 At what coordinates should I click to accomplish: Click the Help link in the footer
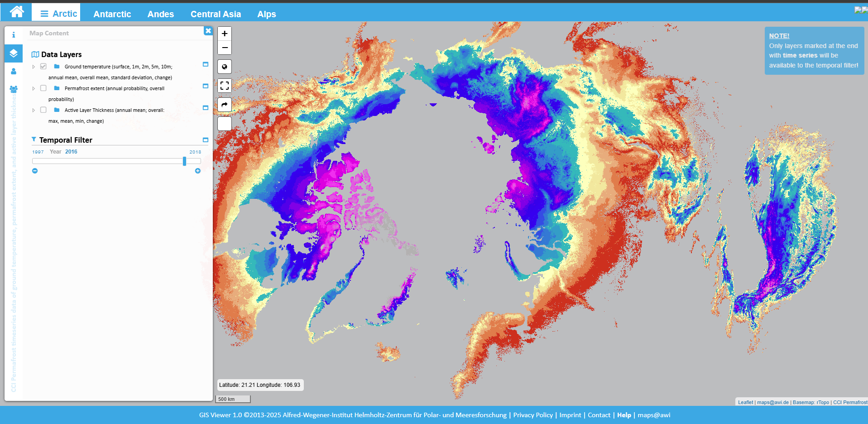point(624,415)
